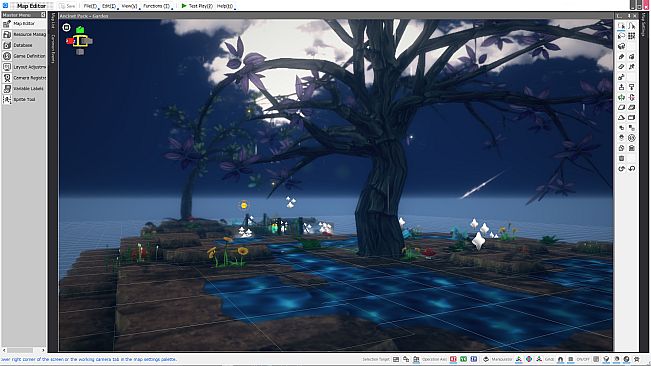Click the first Selection Target icon
Screen dimensions: 651x366
point(396,359)
